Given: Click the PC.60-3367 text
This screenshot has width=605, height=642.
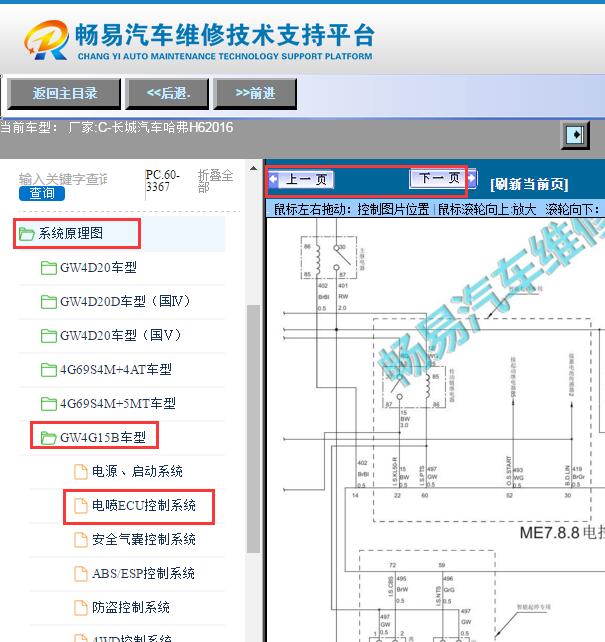Looking at the screenshot, I should click(x=163, y=181).
